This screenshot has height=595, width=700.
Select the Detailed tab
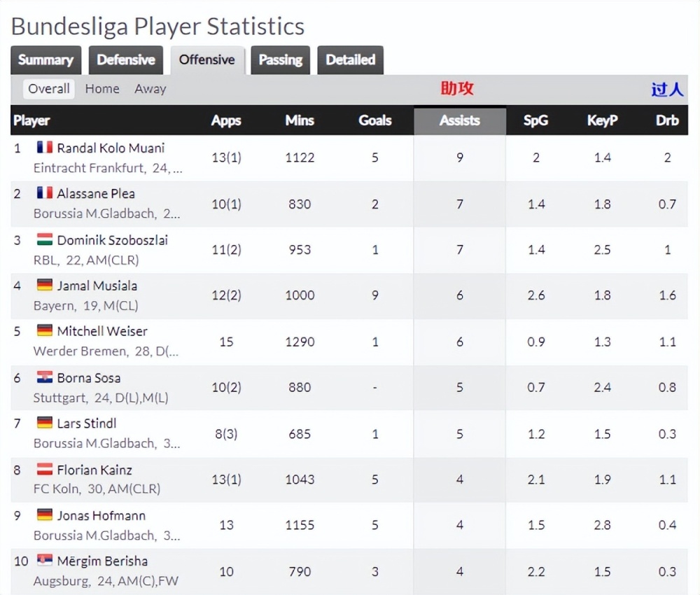click(x=351, y=59)
